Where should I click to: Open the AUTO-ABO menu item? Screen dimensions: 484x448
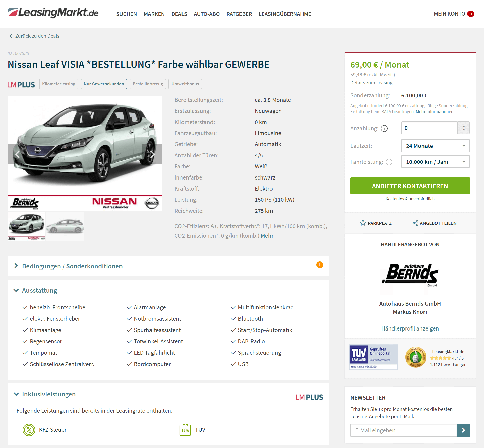pos(206,14)
